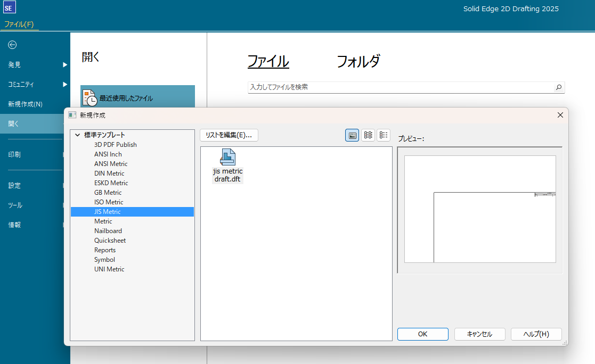Click the 標準テンプレート label
The width and height of the screenshot is (595, 364).
click(104, 135)
